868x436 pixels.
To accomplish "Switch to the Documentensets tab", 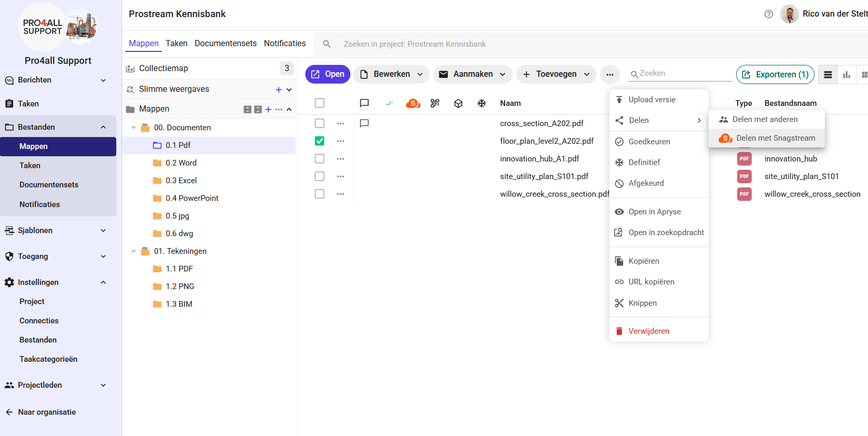I will [226, 44].
